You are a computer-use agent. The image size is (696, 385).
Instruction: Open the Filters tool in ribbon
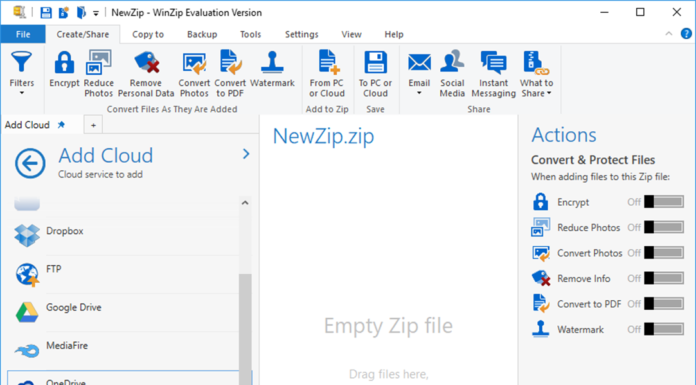(21, 73)
